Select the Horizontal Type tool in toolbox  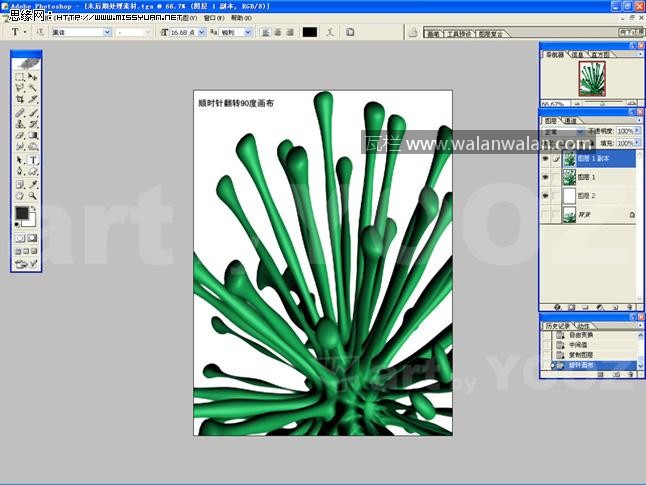(33, 159)
